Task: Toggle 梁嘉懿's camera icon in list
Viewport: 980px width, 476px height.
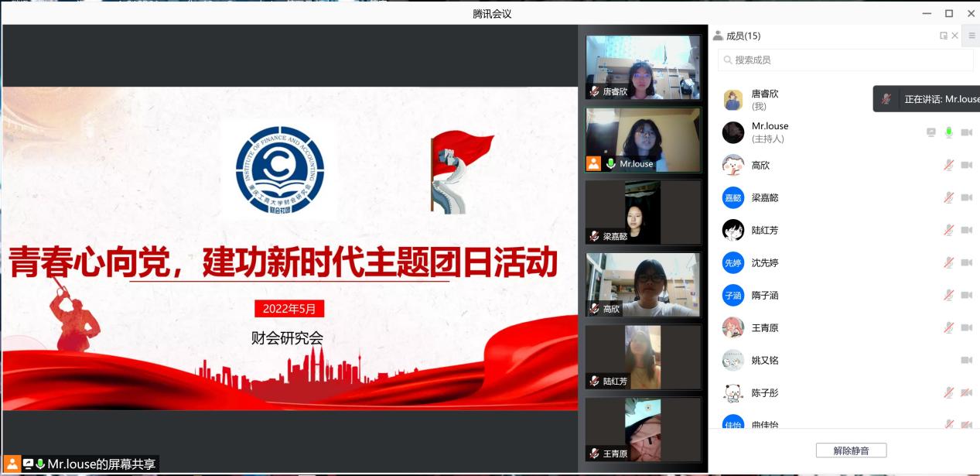Action: [x=966, y=197]
